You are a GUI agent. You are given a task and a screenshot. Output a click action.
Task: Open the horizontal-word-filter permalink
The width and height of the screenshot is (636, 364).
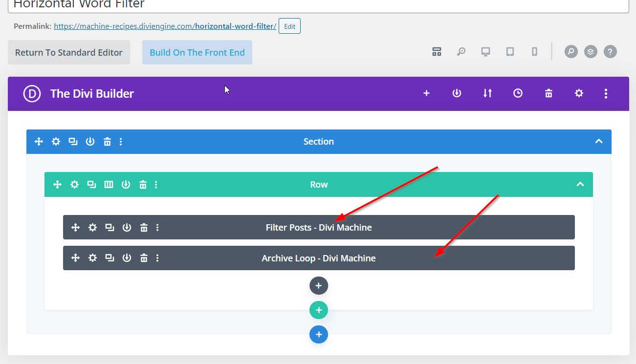tap(165, 26)
